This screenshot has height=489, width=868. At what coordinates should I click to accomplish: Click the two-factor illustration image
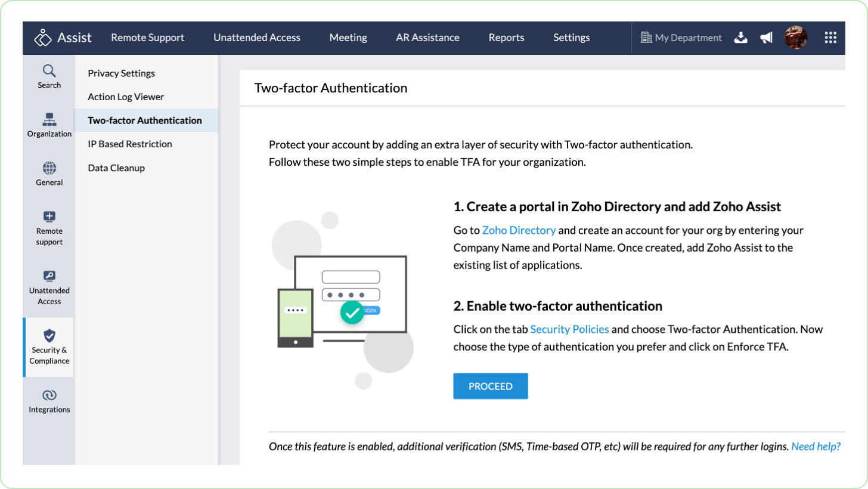coord(343,301)
